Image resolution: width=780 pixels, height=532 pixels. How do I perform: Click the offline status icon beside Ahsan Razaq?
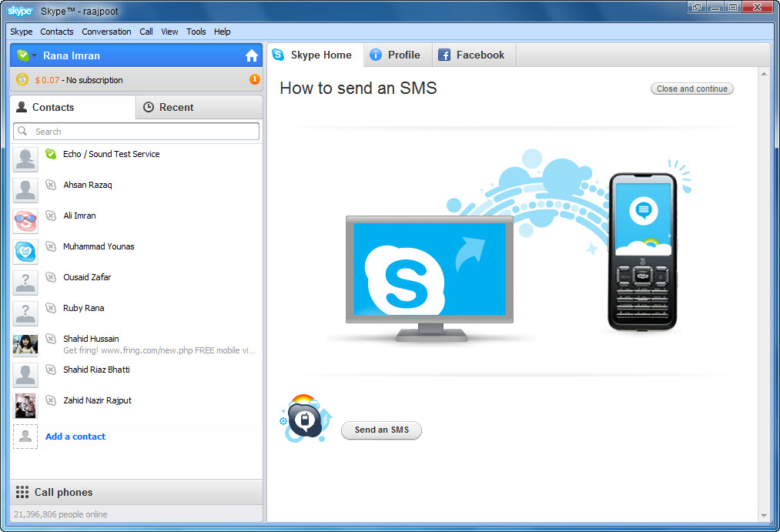[51, 185]
